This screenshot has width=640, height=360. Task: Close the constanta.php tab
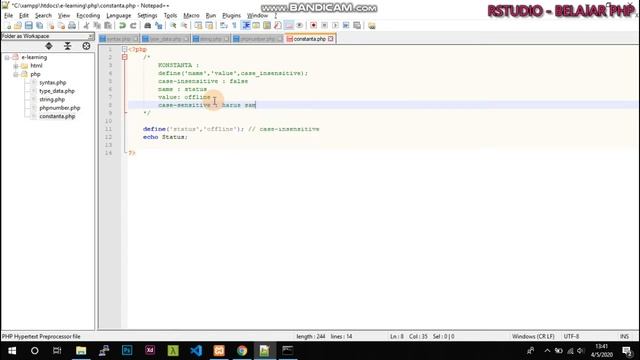331,39
